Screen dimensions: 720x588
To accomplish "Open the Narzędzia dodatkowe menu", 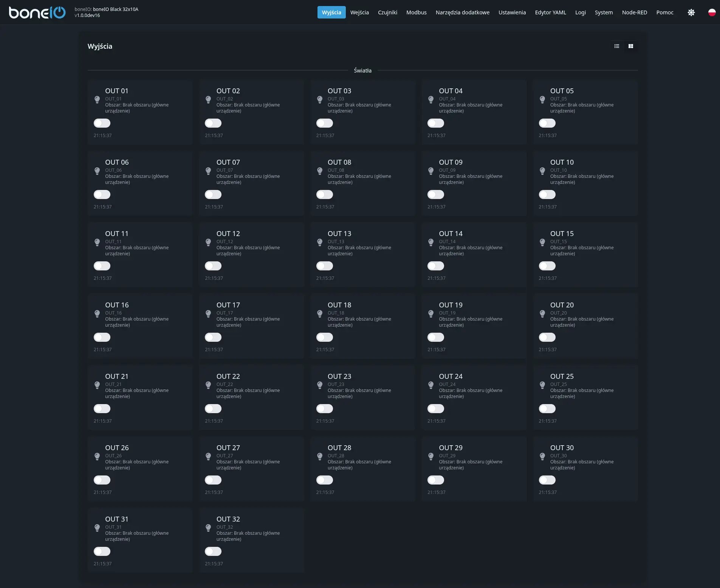I will pos(462,12).
